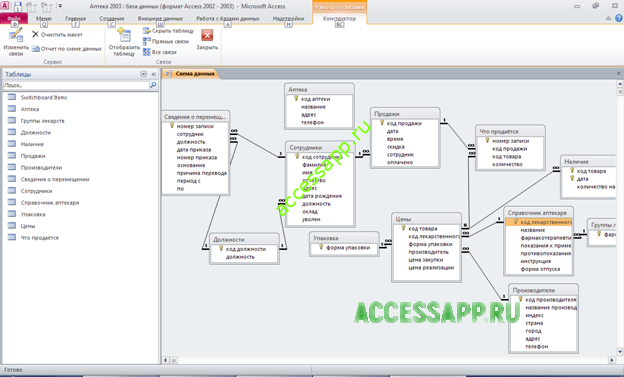Open the Создание ribbon tab

coord(112,18)
